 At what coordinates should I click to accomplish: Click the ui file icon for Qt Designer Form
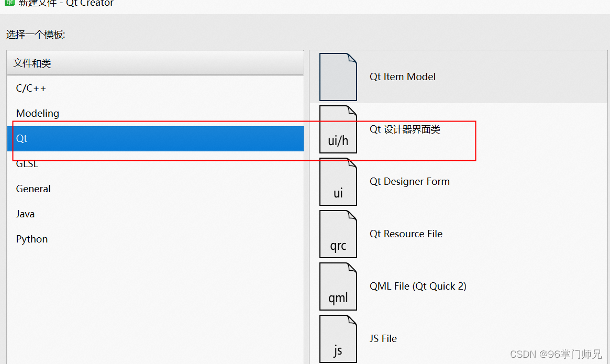point(338,181)
